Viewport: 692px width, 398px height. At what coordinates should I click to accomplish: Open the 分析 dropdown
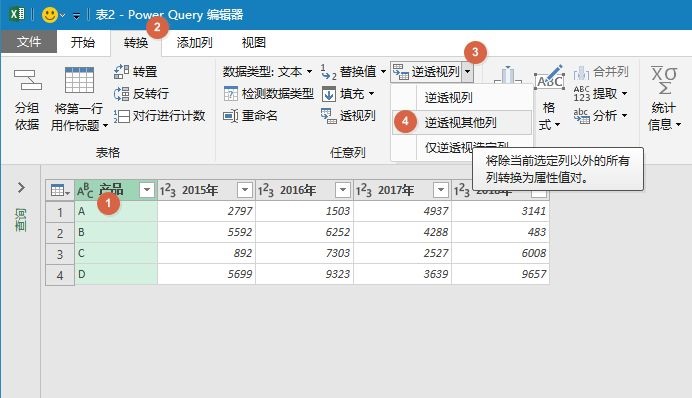(x=600, y=116)
